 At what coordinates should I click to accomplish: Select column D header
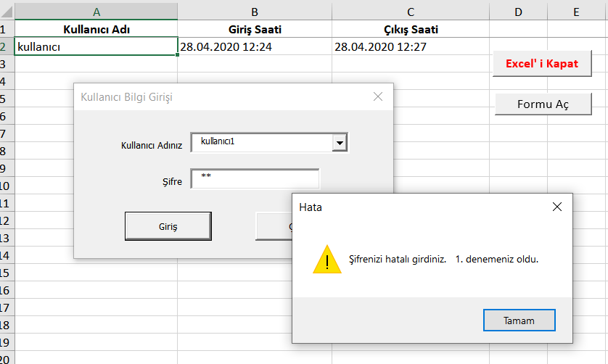pyautogui.click(x=518, y=12)
